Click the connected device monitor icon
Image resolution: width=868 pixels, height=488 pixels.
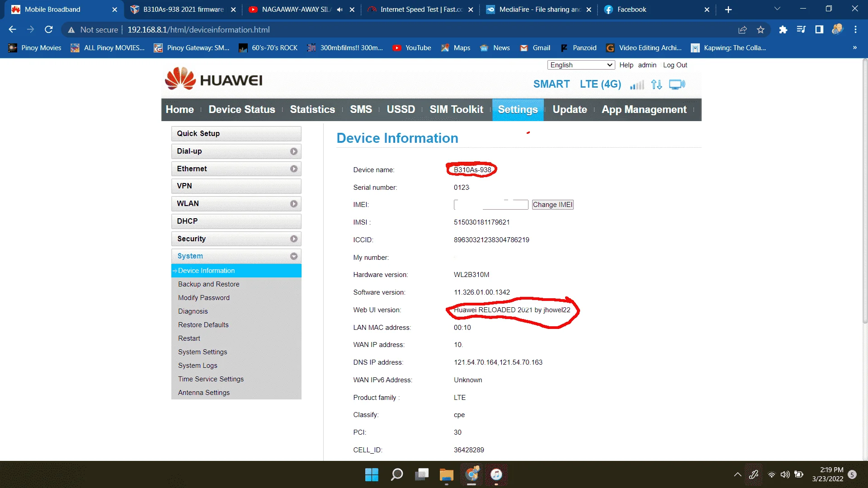coord(677,84)
